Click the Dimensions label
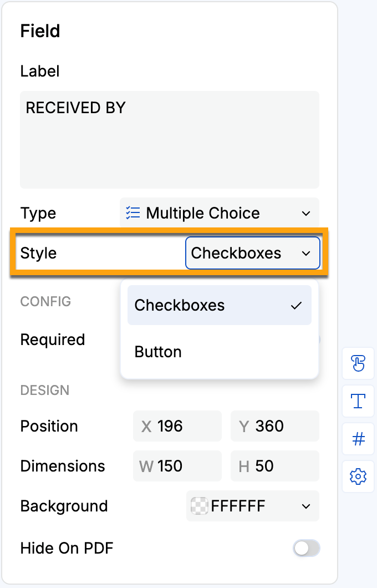The image size is (377, 588). tap(63, 466)
